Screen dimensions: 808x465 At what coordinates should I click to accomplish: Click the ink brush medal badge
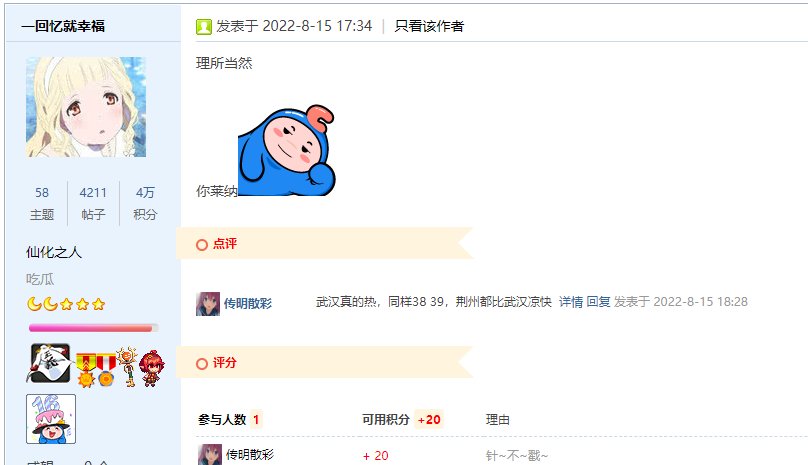point(50,363)
